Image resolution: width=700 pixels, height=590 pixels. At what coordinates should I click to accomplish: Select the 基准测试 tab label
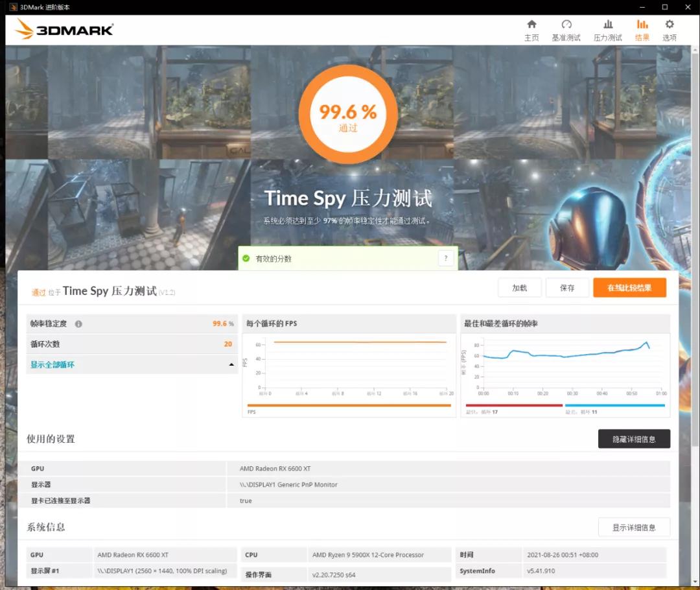566,38
